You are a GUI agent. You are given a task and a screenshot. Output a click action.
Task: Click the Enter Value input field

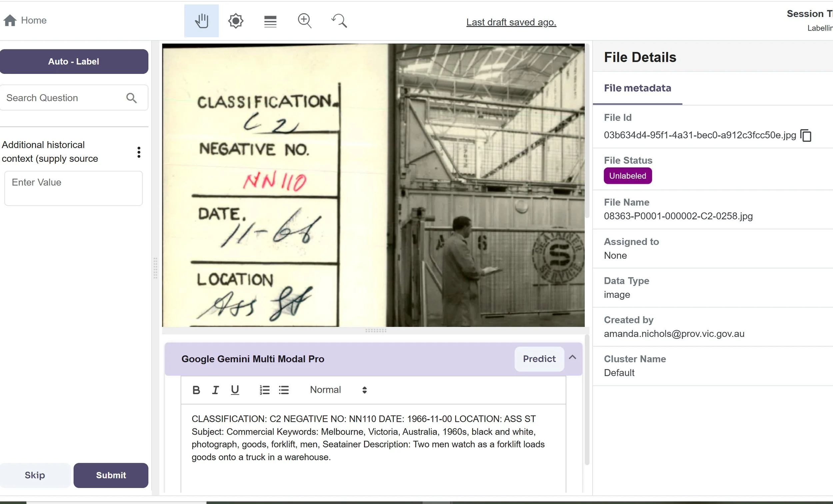tap(73, 188)
